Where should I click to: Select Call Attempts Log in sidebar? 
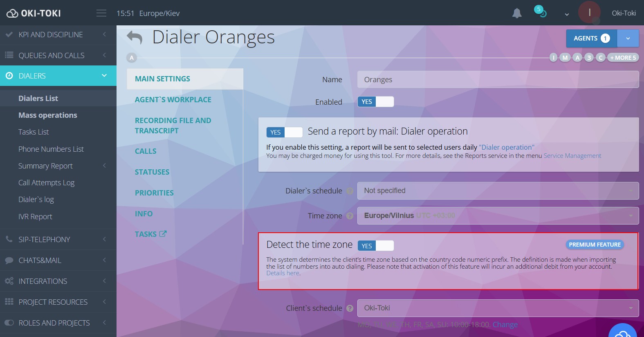46,183
